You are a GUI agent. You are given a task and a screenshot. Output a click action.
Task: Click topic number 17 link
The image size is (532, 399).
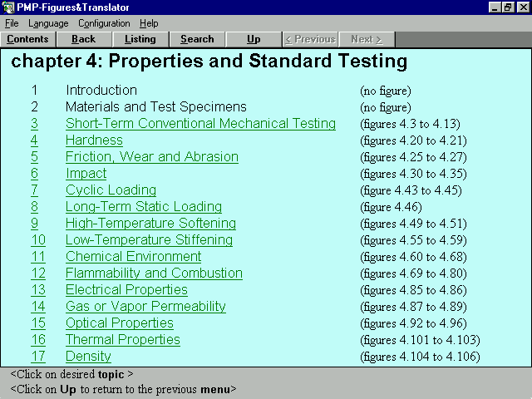pos(38,357)
